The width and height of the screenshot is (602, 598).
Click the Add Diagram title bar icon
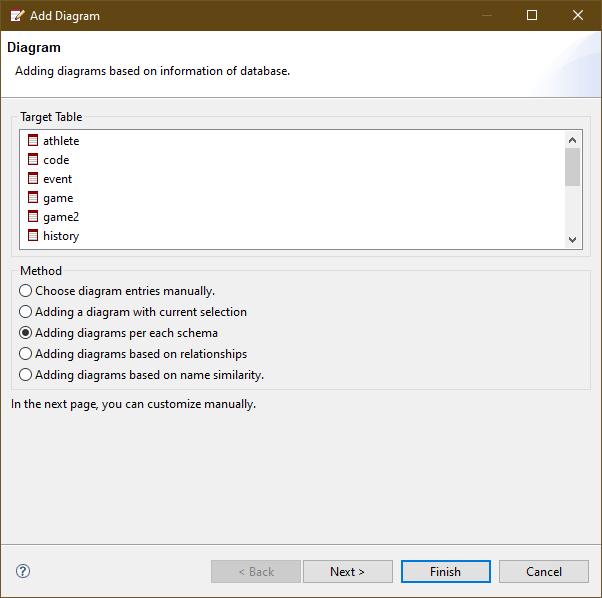click(x=17, y=16)
